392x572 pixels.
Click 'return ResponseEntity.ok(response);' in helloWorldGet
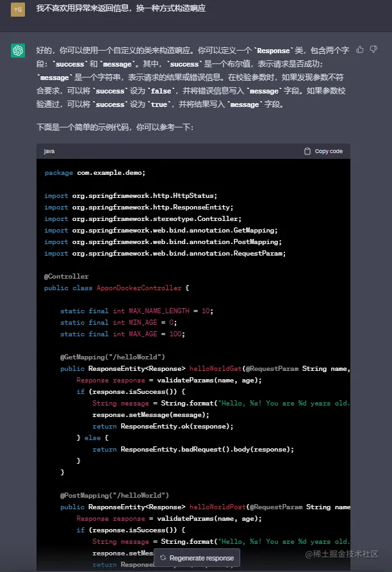(x=163, y=426)
